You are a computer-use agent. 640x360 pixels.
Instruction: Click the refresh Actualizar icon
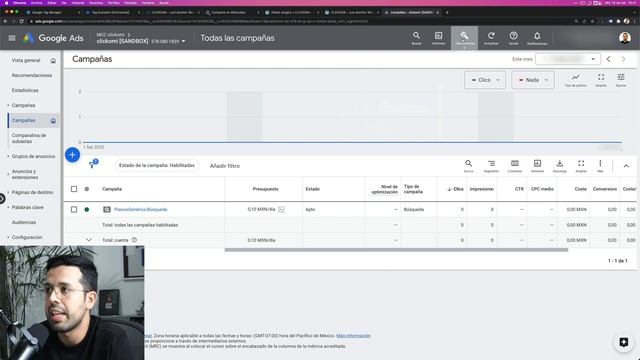pos(491,38)
